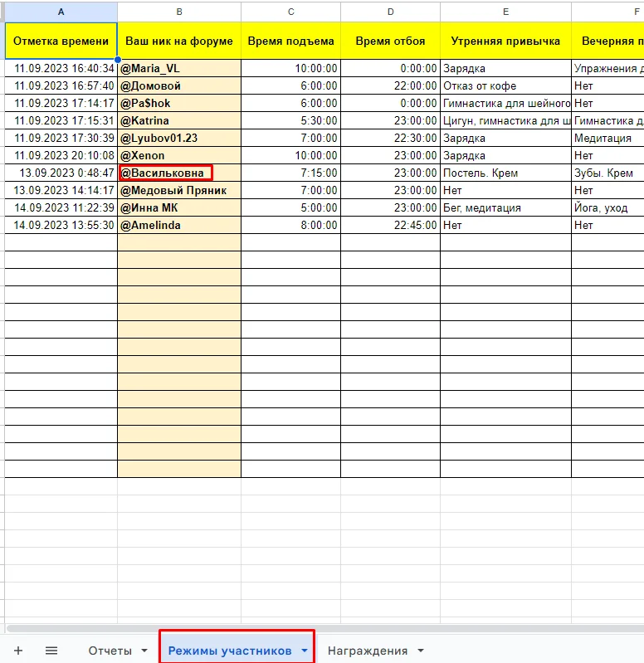This screenshot has height=663, width=644.
Task: Click timestamp 14.09.2023 13:55:30
Action: point(61,225)
